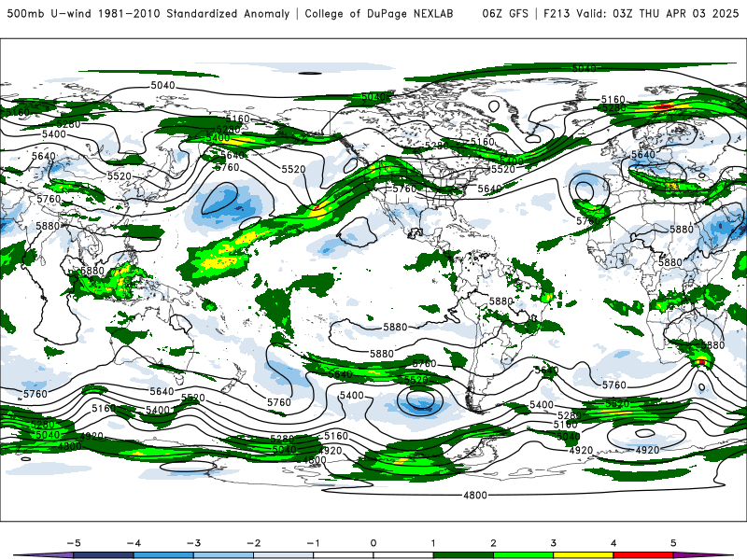Click the "−4" colorbar label
747x560 pixels.
click(134, 543)
